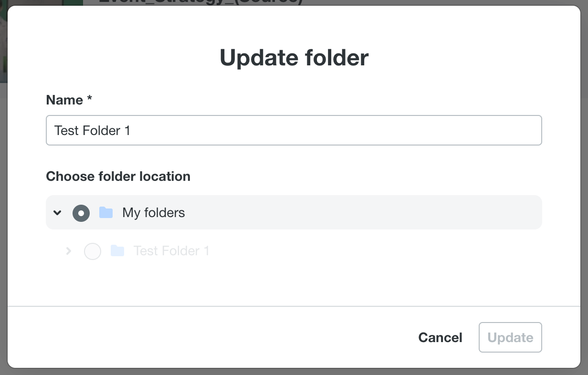Click the My folders folder icon
The width and height of the screenshot is (588, 375).
click(x=106, y=213)
